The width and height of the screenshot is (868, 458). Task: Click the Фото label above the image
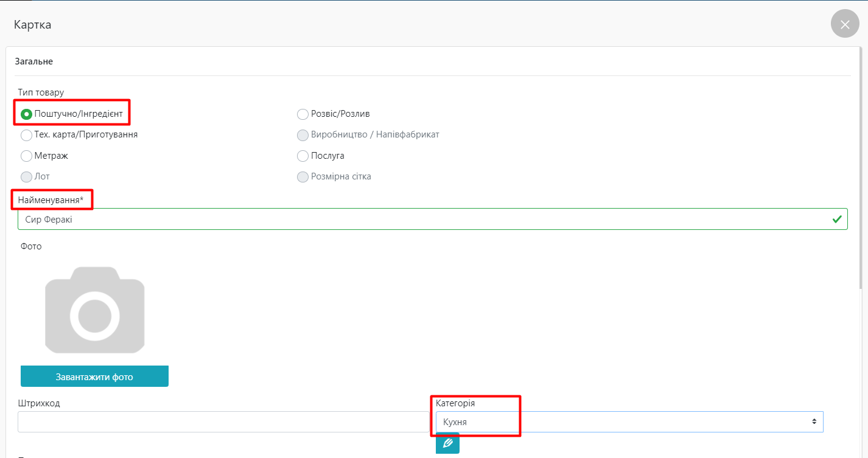(30, 246)
